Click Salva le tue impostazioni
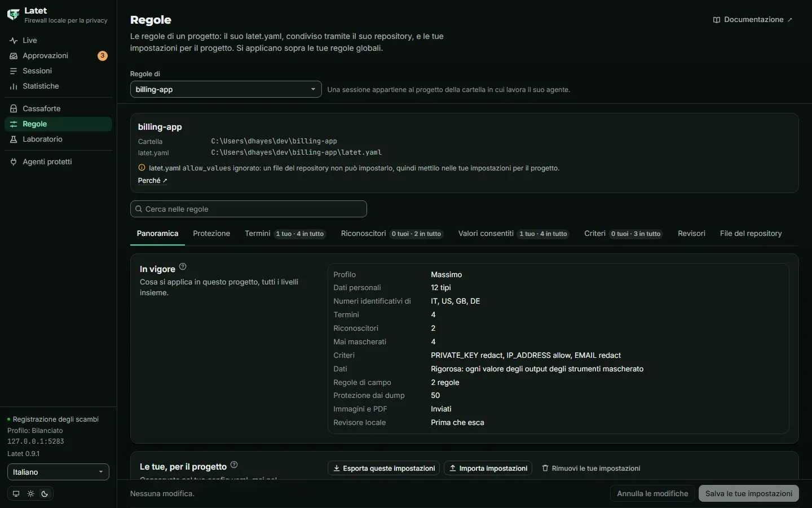812x508 pixels. [749, 493]
